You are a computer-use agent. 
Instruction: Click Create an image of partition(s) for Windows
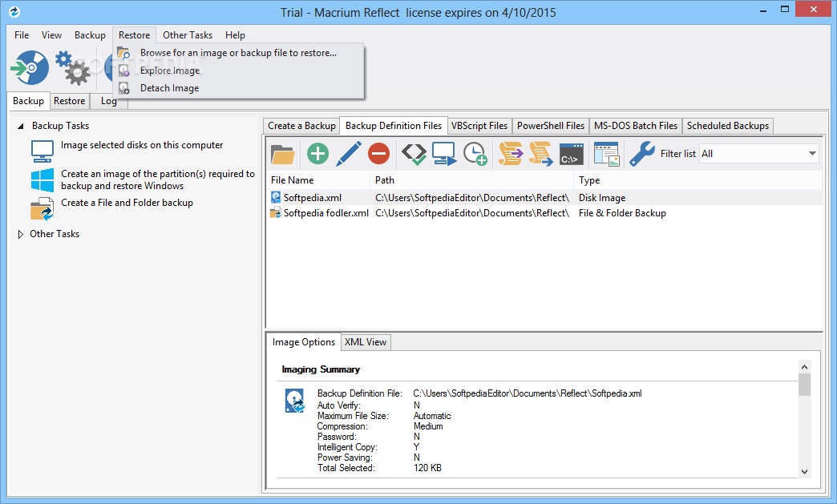[158, 179]
